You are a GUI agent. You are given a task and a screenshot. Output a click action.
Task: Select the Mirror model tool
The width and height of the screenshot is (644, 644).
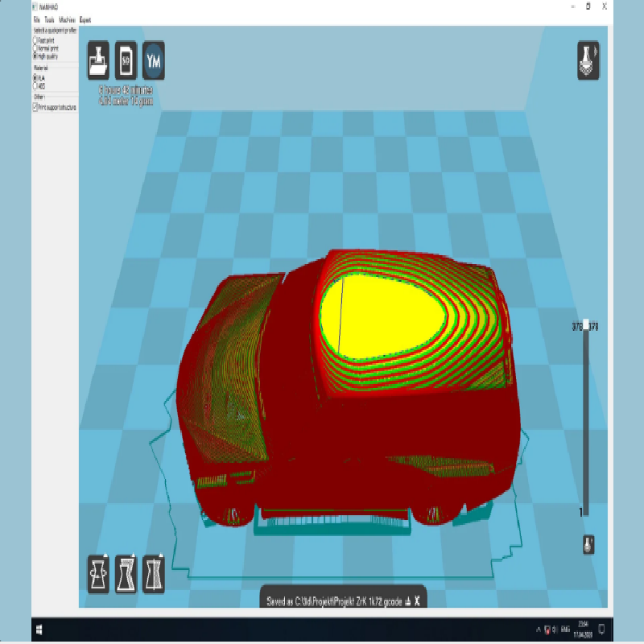154,574
